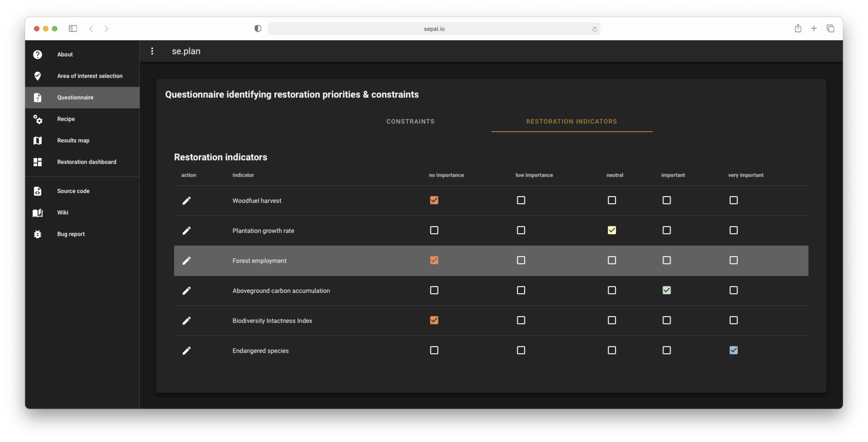Click the Recipe gears icon in sidebar
Image resolution: width=868 pixels, height=442 pixels.
point(37,119)
